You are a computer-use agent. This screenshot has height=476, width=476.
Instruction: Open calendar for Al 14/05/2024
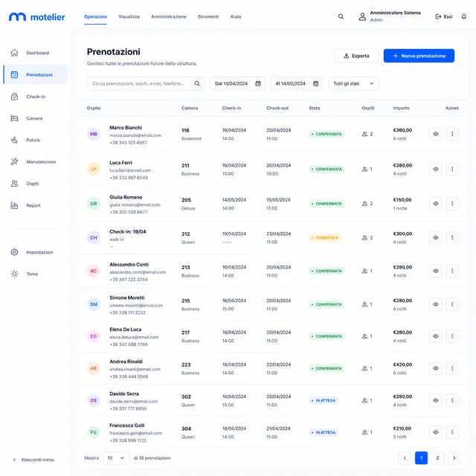[315, 83]
